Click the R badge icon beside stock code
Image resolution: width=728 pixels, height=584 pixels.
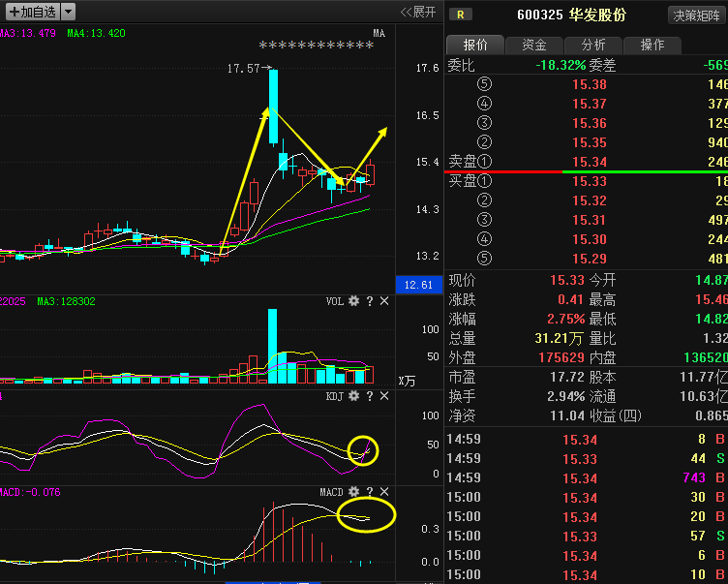461,15
